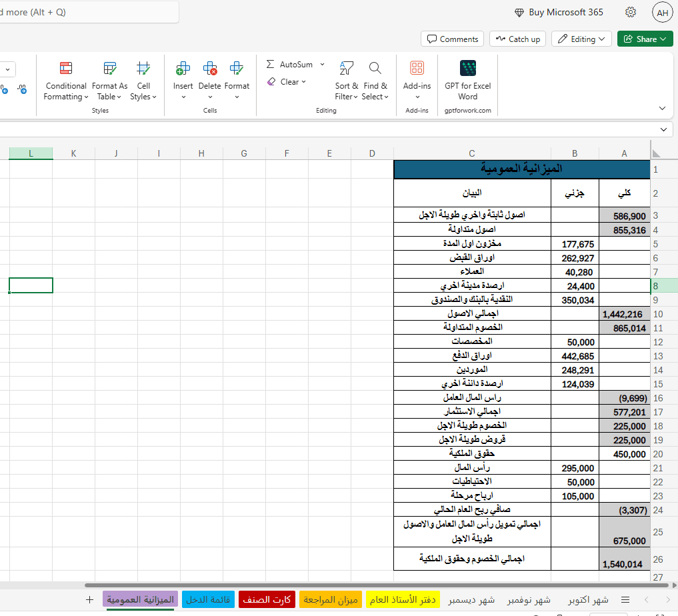
Task: Select column header L
Action: (x=31, y=153)
